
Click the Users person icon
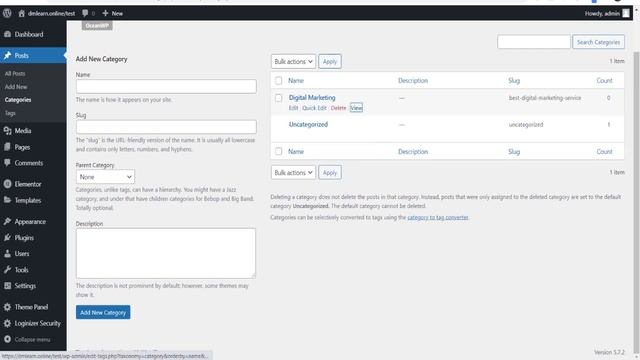click(7, 253)
